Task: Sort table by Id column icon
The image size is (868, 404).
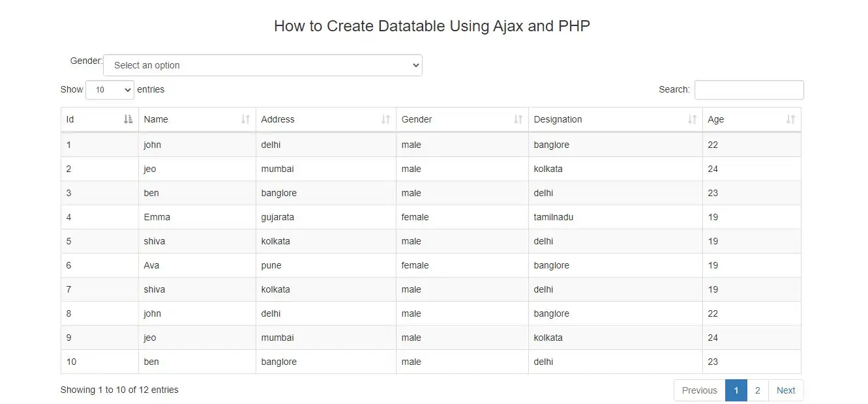Action: (128, 119)
